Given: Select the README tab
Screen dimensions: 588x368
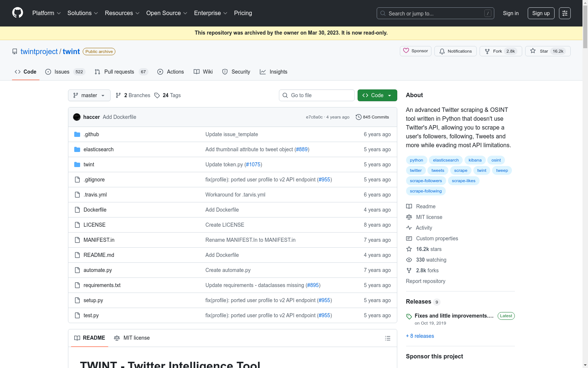Looking at the screenshot, I should click(x=90, y=338).
